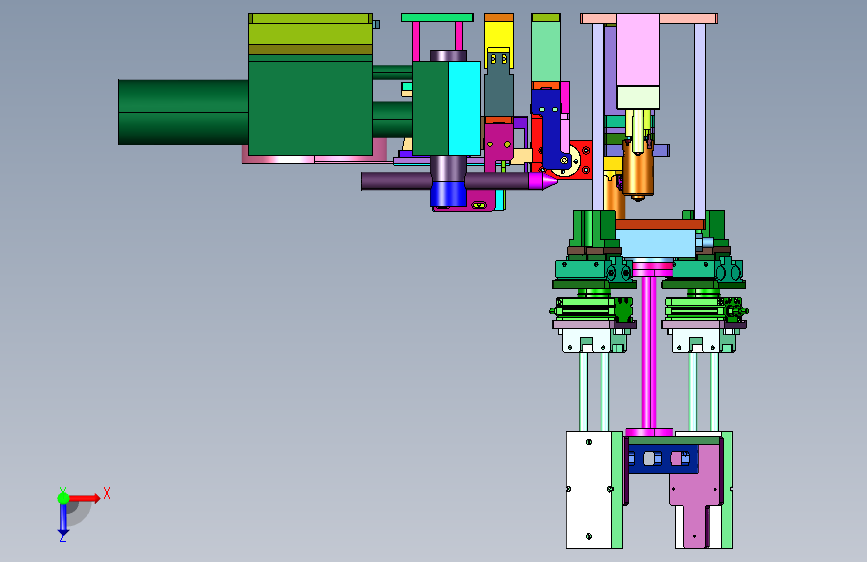Select the olive-yellow cover plate atop green housing
867x562 pixels.
310,34
